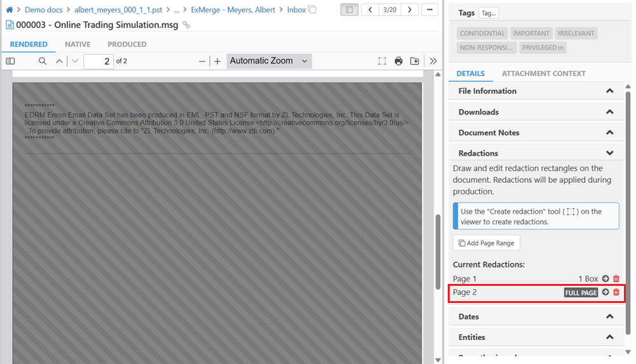Open the DETAILS tab
Viewport: 636px width, 364px height.
[x=471, y=74]
